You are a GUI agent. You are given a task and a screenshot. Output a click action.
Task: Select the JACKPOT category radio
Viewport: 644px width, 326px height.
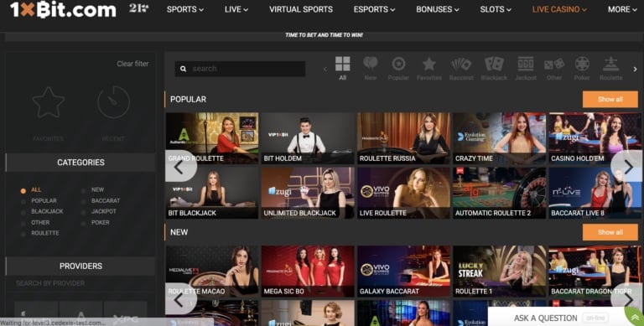(x=83, y=212)
